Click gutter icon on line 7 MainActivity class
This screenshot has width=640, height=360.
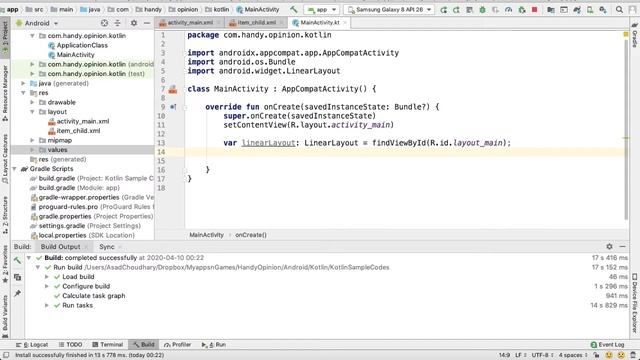click(173, 89)
